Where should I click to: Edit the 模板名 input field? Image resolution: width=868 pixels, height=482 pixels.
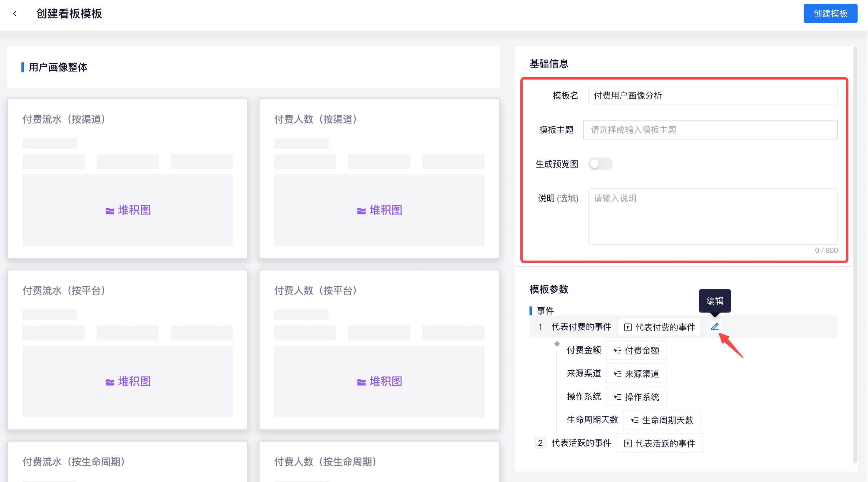pyautogui.click(x=713, y=96)
